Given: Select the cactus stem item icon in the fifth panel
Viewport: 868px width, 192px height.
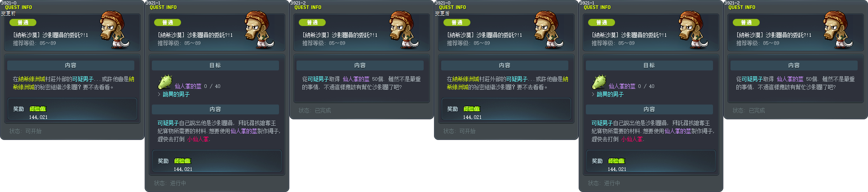Looking at the screenshot, I should [x=599, y=82].
